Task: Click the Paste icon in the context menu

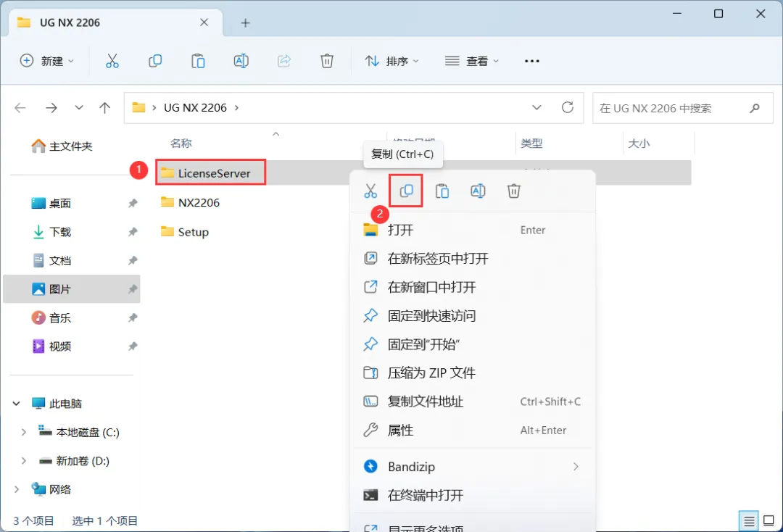Action: [x=442, y=191]
